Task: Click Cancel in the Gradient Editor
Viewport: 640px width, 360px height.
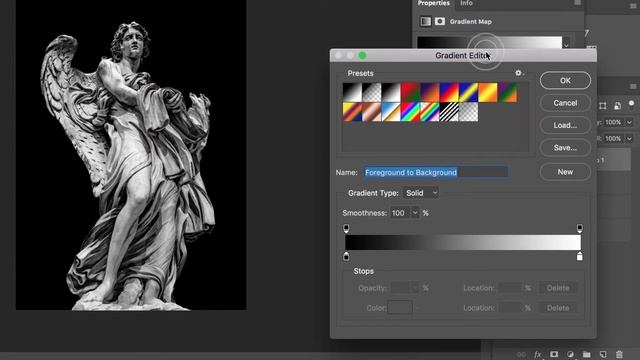Action: click(x=565, y=103)
